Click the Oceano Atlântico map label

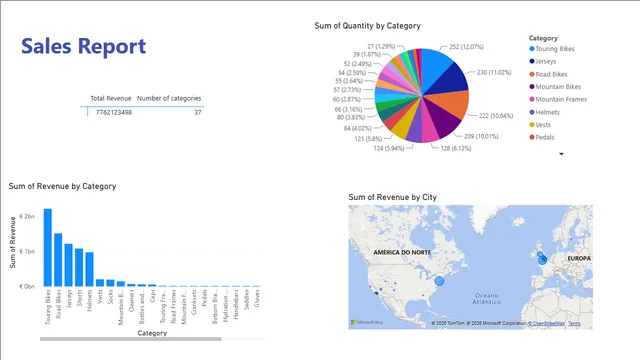click(x=487, y=298)
